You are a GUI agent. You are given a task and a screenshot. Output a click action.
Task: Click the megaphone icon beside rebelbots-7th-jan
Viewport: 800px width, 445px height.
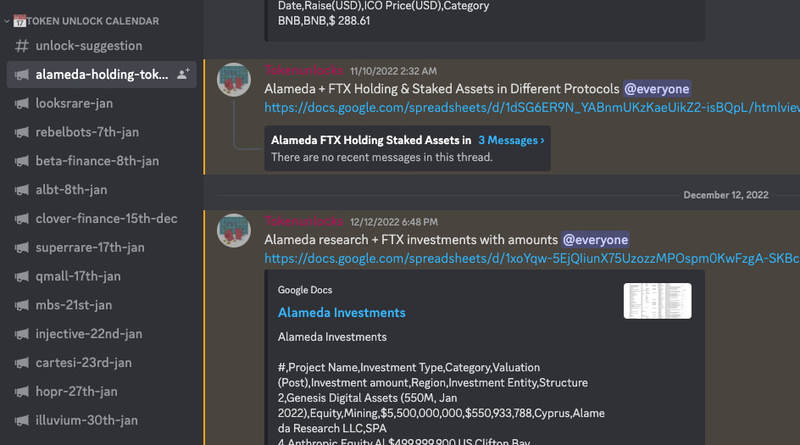21,132
